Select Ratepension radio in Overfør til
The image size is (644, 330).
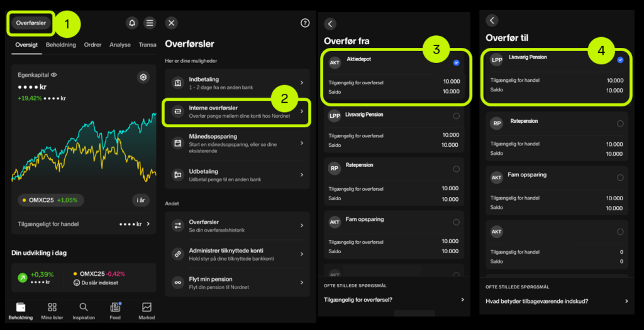tap(620, 123)
